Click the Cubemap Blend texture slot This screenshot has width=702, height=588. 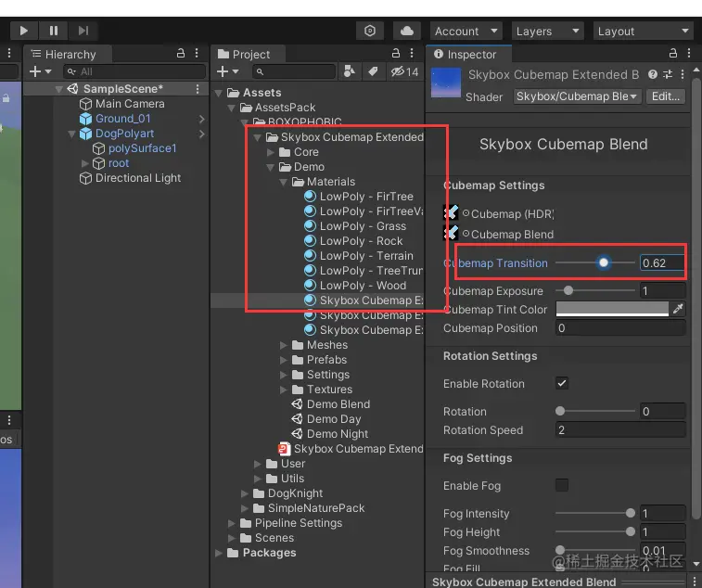[x=451, y=233]
